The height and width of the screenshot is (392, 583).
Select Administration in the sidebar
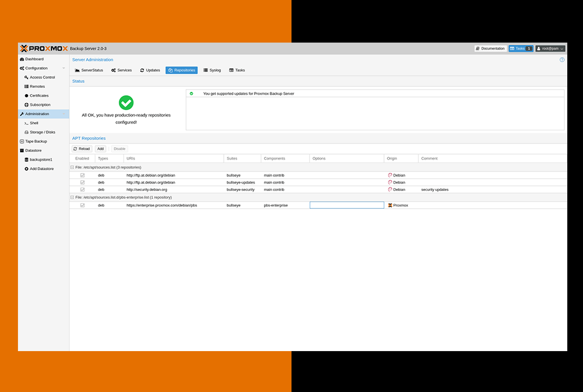tap(44, 114)
